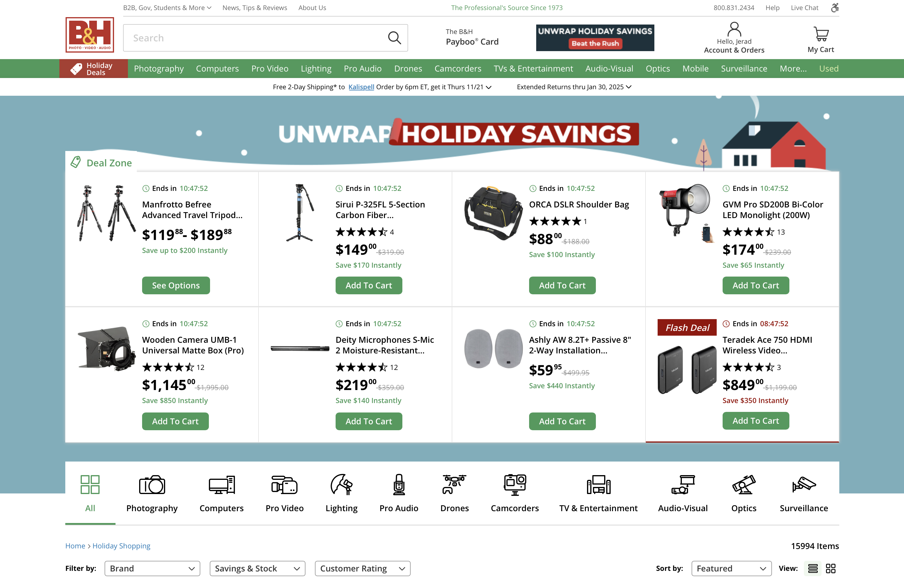
Task: Select the Camcorders category icon
Action: (x=515, y=485)
